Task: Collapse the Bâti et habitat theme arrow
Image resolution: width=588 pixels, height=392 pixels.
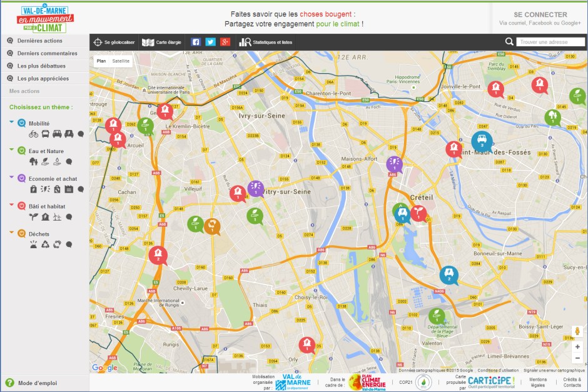Action: (12, 205)
